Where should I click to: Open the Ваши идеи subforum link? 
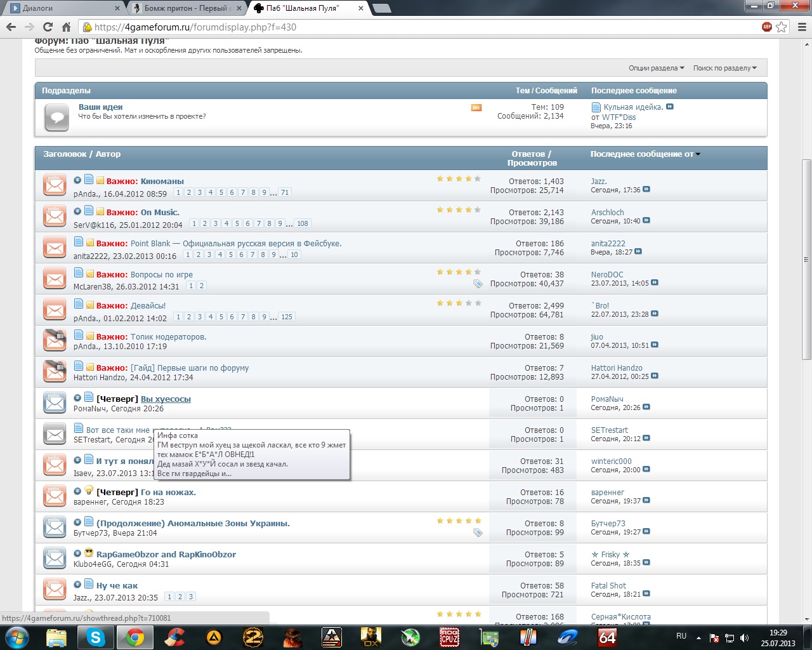click(x=100, y=107)
